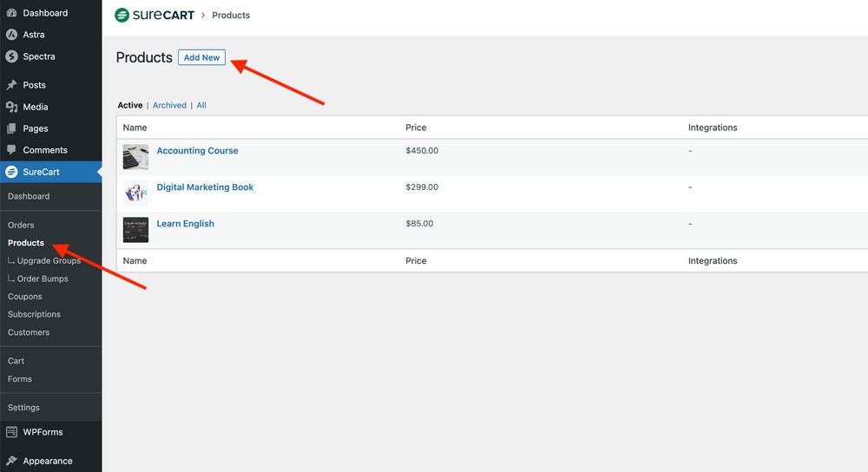The image size is (868, 472).
Task: Click the Appearance paintbrush icon
Action: pyautogui.click(x=11, y=461)
